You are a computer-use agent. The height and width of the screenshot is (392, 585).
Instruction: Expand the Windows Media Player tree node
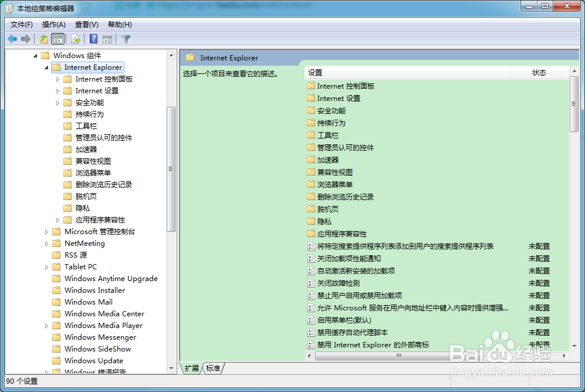coord(46,326)
